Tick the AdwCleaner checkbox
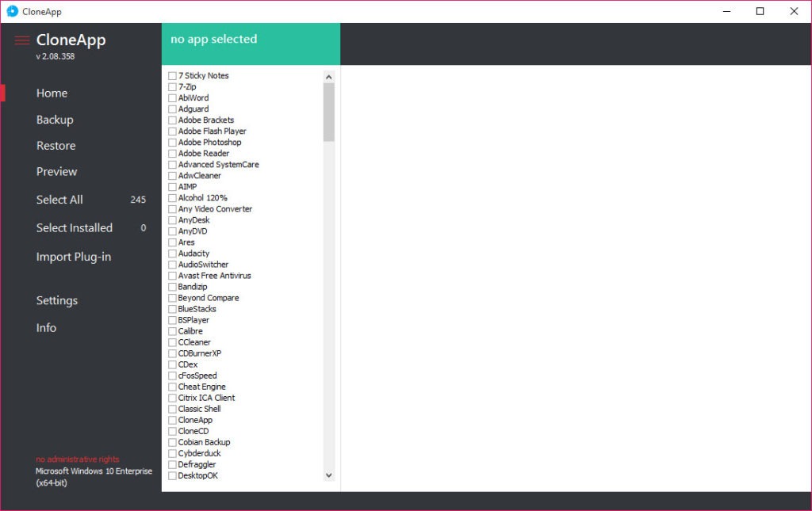The image size is (812, 511). 172,176
